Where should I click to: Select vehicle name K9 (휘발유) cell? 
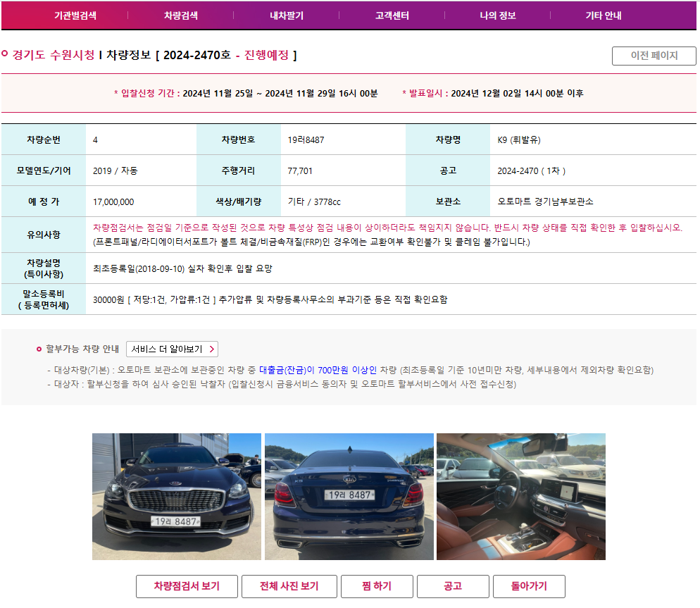coord(593,139)
